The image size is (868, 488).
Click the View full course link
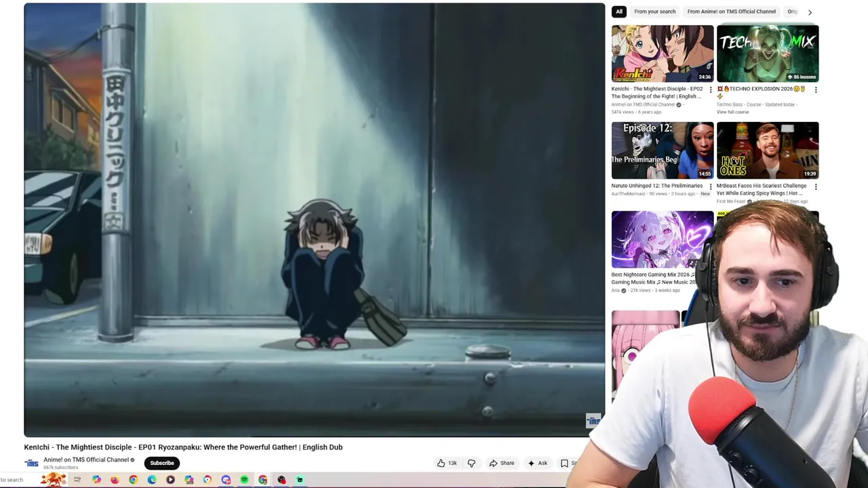click(732, 112)
